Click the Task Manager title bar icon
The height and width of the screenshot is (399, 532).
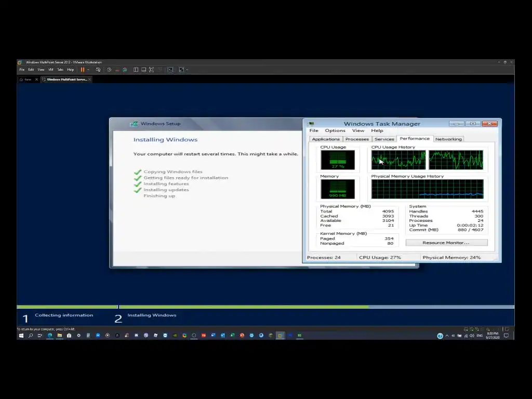tap(311, 124)
